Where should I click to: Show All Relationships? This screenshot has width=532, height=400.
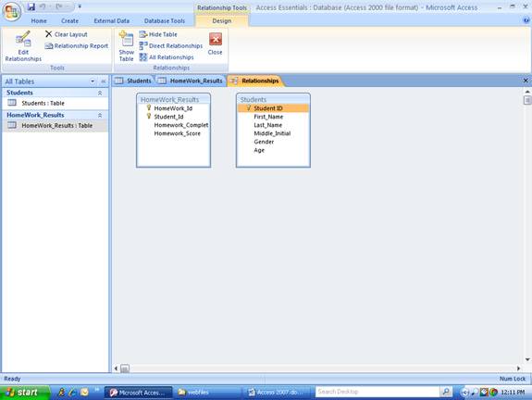pos(167,57)
